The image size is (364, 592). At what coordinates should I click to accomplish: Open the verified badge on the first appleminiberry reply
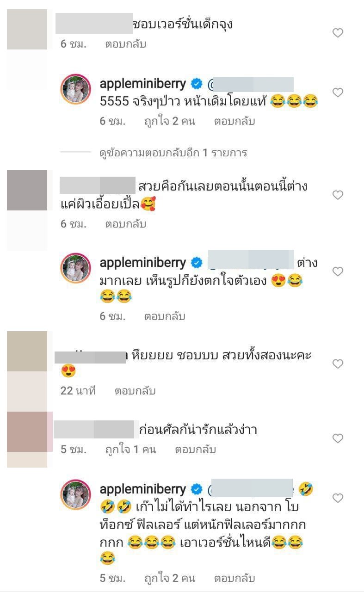[x=196, y=84]
